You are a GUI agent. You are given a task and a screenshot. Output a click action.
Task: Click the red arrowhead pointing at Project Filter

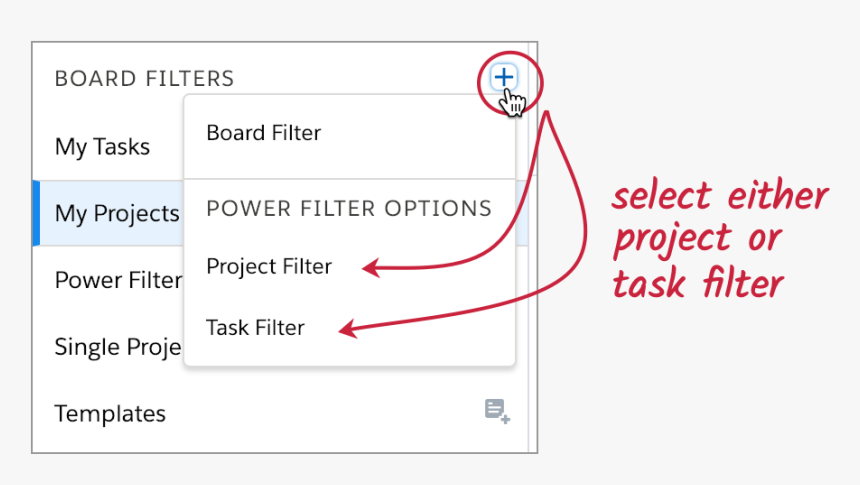371,268
